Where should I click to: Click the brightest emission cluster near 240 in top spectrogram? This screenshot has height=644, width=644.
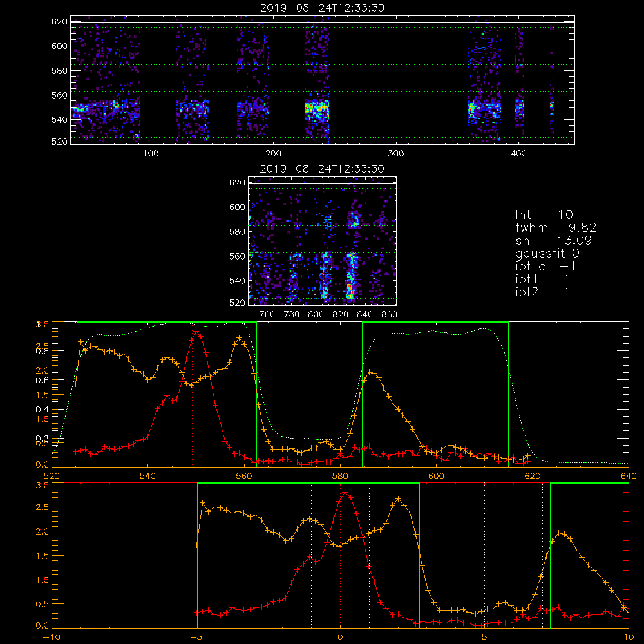click(317, 109)
